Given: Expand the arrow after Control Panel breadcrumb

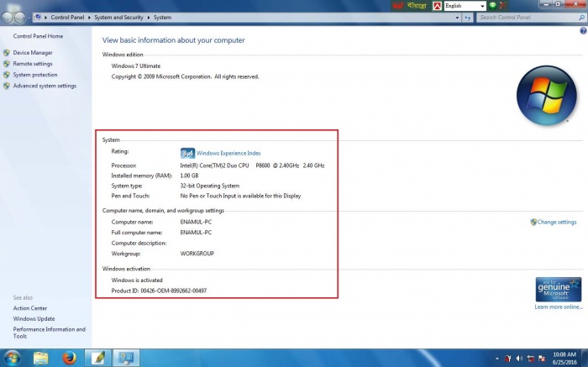Looking at the screenshot, I should 89,18.
